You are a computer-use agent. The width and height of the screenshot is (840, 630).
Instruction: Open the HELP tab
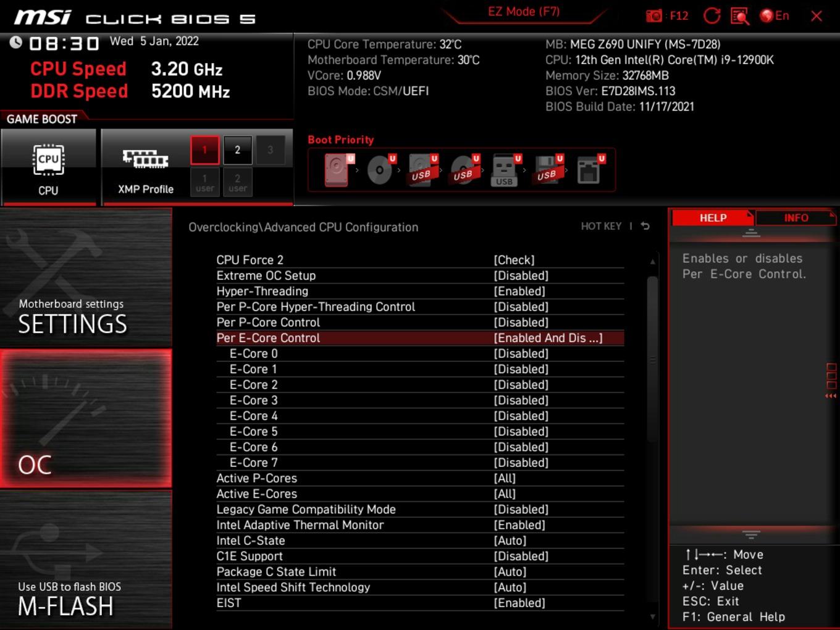713,218
